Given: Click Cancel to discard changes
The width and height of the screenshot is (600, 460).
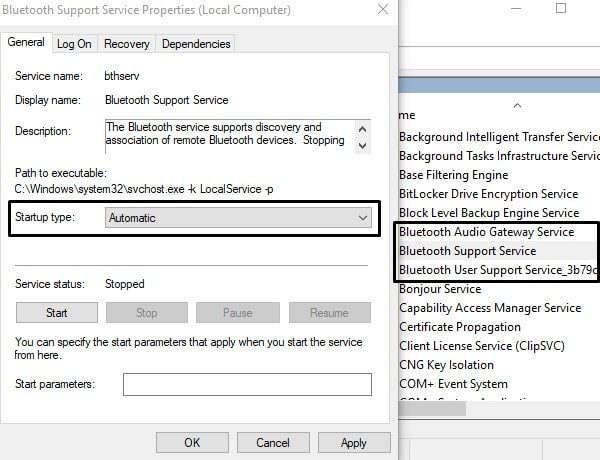Looking at the screenshot, I should [x=273, y=442].
